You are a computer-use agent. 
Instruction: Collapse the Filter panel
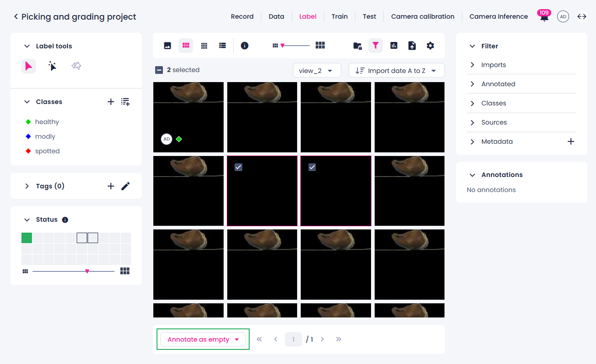click(472, 46)
